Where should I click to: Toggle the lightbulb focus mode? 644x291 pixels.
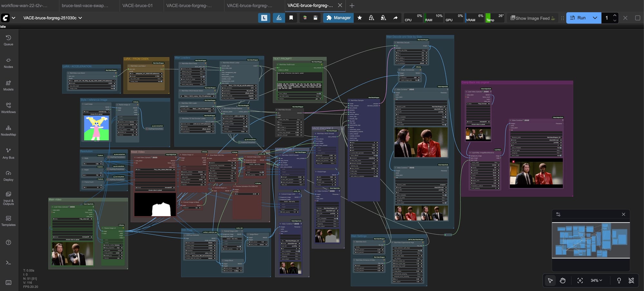pyautogui.click(x=619, y=280)
